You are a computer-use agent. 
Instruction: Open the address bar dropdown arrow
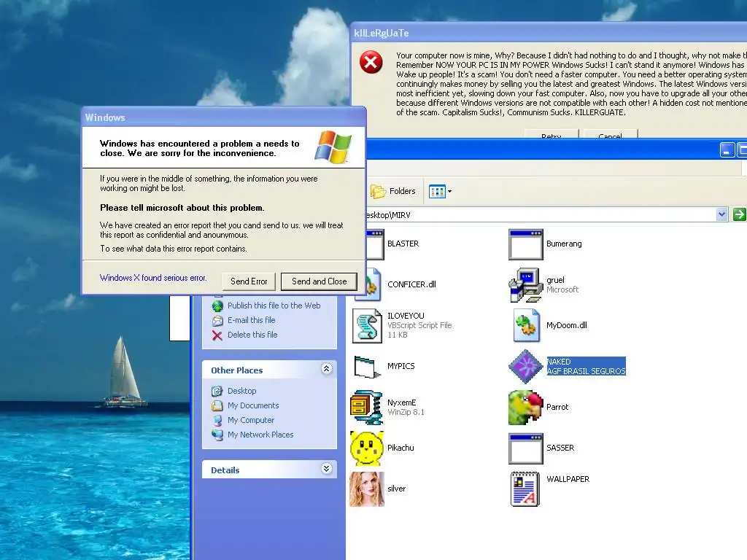pos(721,215)
